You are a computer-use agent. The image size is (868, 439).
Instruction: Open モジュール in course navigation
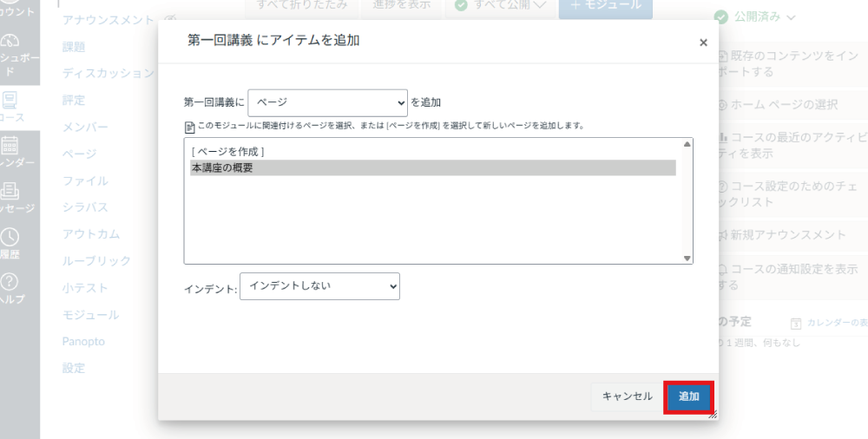click(91, 315)
